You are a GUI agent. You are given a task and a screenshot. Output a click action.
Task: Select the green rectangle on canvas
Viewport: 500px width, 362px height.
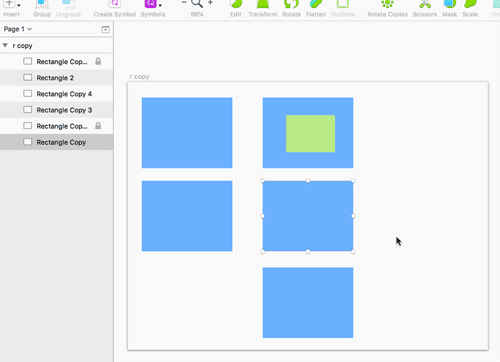310,134
